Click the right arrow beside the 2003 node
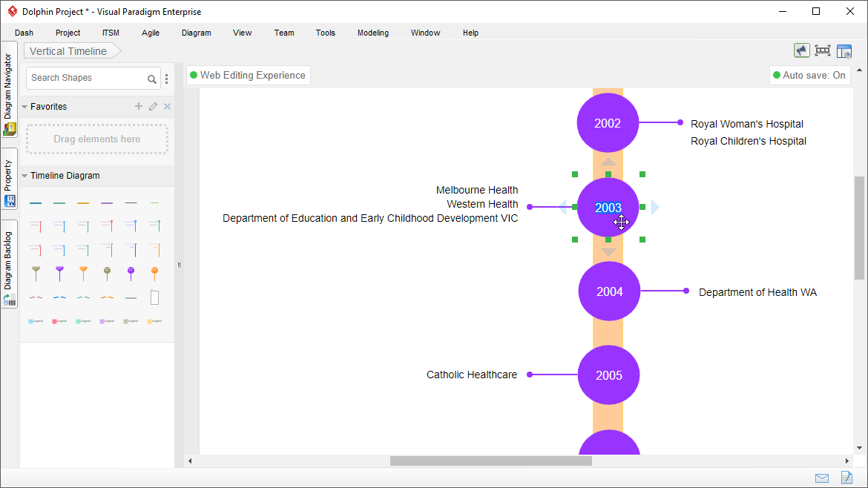 [655, 207]
